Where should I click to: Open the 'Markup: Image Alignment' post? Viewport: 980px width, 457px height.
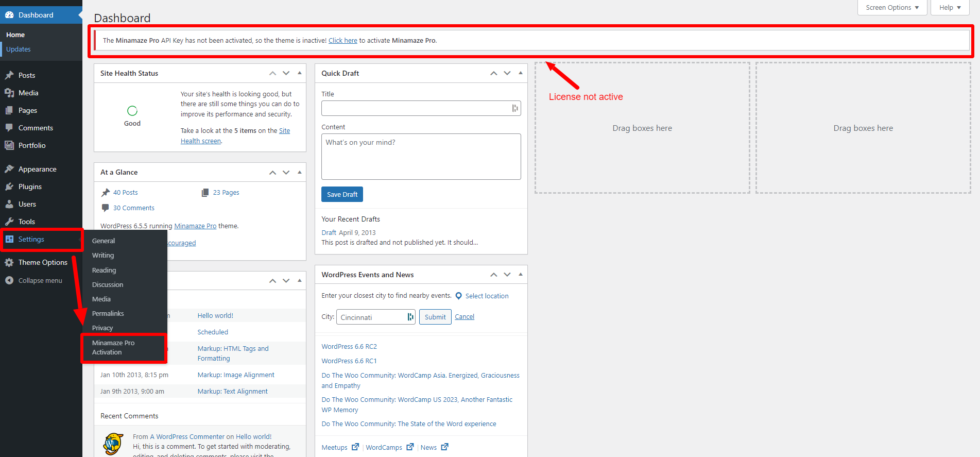coord(236,375)
